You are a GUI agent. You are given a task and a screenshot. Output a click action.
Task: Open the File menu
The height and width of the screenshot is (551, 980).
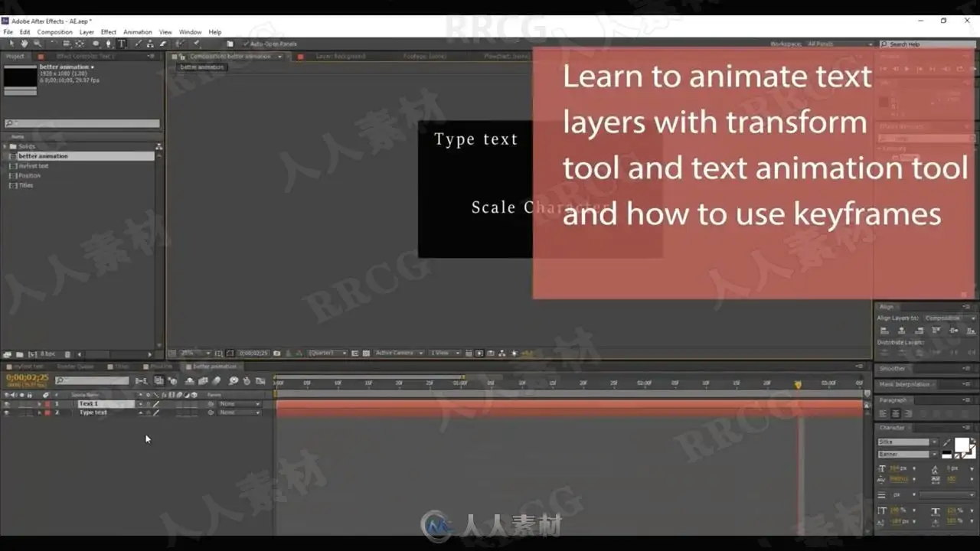point(8,32)
